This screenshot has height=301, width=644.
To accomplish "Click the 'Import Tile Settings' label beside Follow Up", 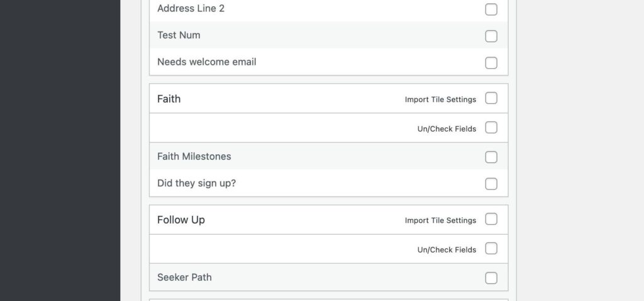I will pos(440,220).
